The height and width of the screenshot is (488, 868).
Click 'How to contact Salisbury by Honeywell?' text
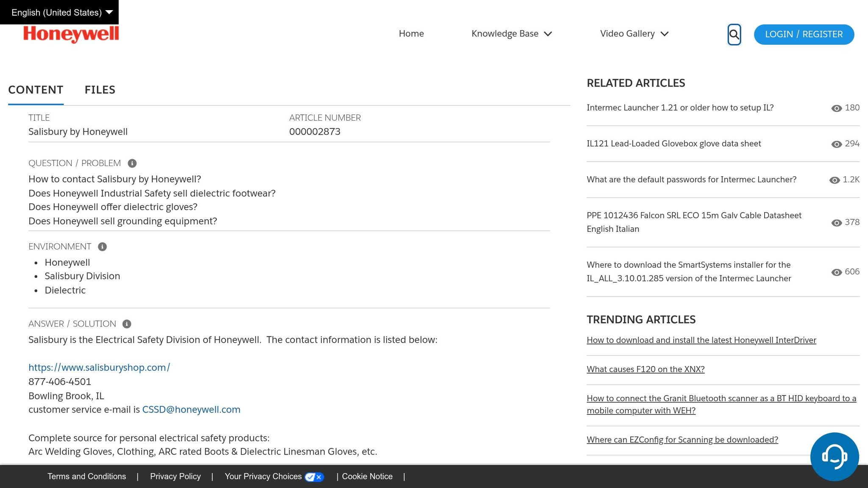pos(115,179)
